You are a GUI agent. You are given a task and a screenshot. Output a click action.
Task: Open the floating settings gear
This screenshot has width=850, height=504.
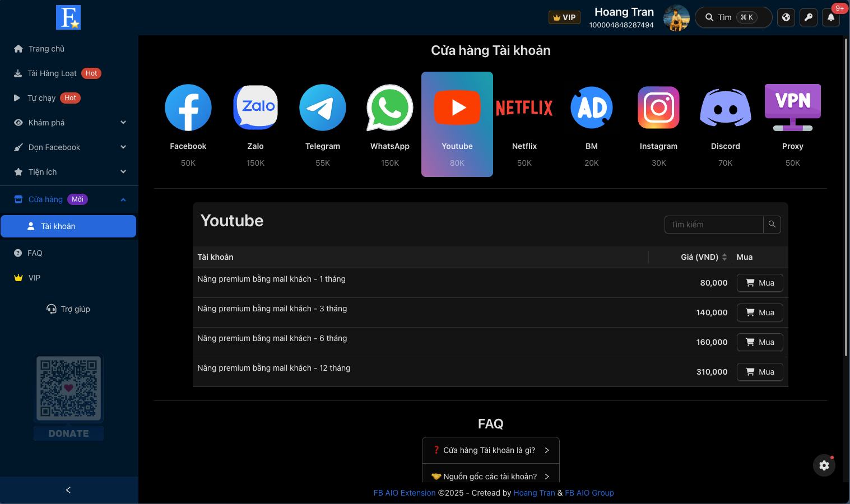[x=824, y=465]
